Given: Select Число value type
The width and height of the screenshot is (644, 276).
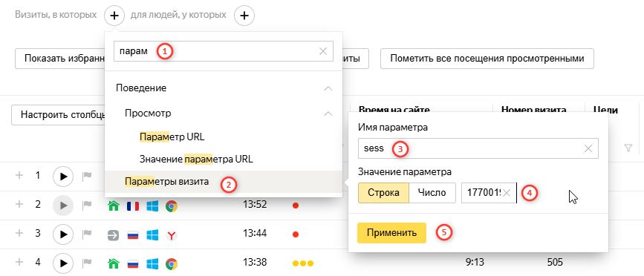Looking at the screenshot, I should 432,193.
